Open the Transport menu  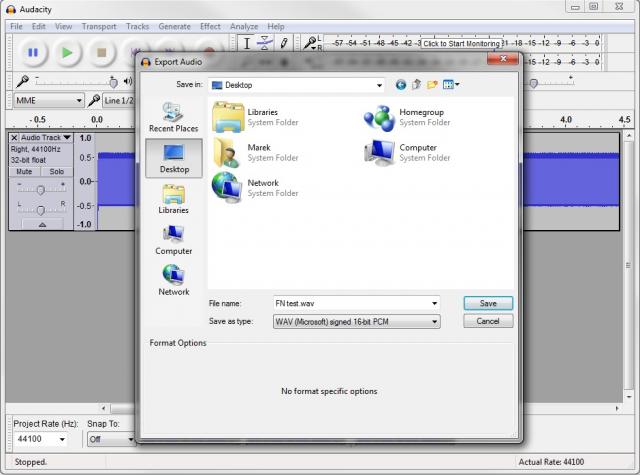pos(99,27)
